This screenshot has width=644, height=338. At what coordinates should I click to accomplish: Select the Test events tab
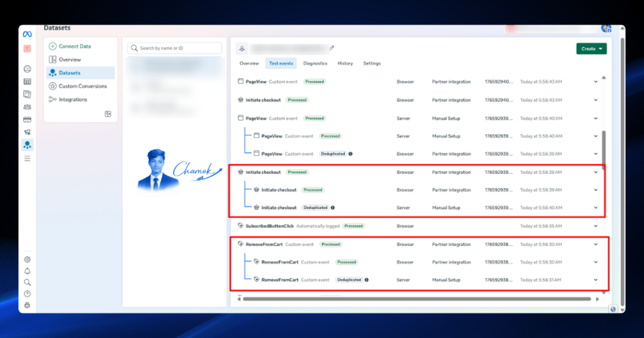281,64
